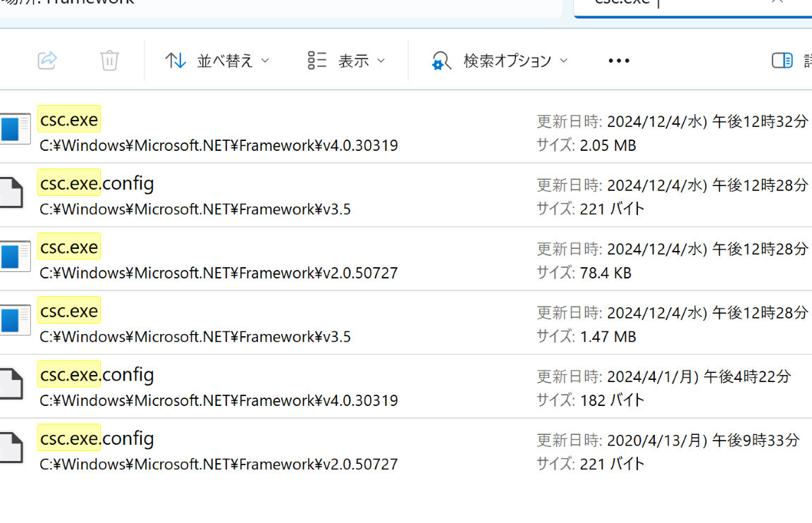
Task: Click the sort arrows icon
Action: point(176,61)
